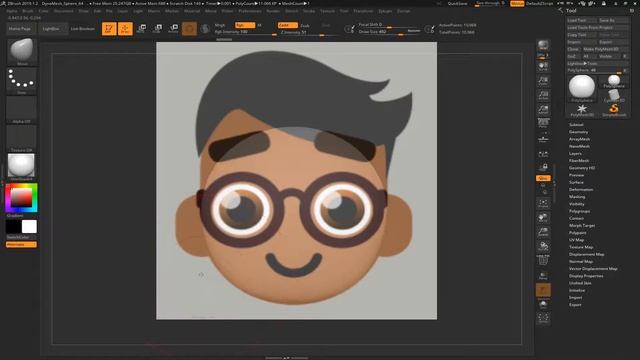Select the Move transform icon
Image resolution: width=640 pixels, height=360 pixels.
coord(141,29)
